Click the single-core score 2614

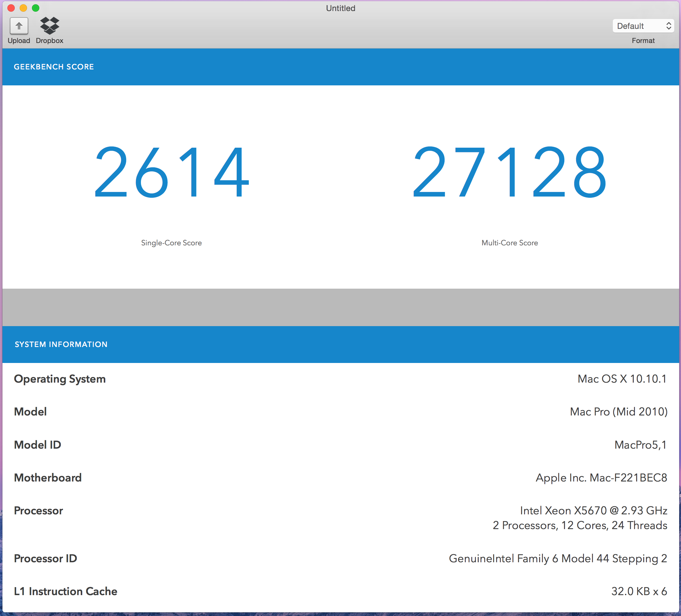(172, 172)
